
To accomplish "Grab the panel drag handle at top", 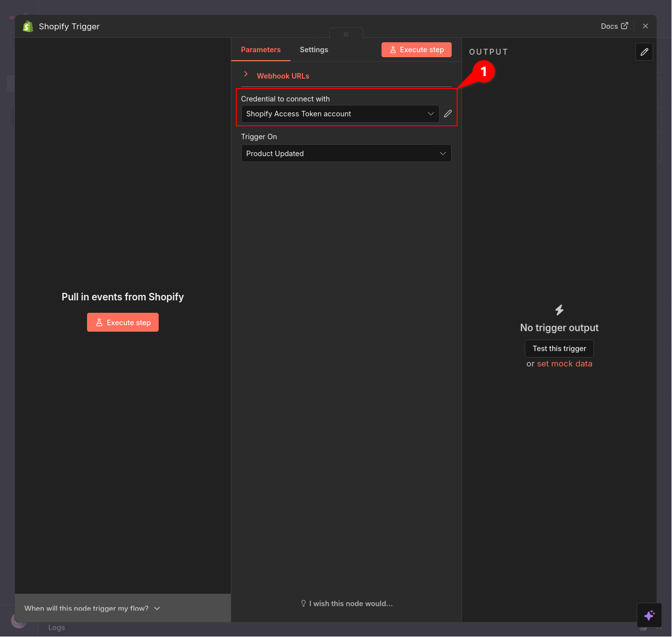I will [346, 34].
